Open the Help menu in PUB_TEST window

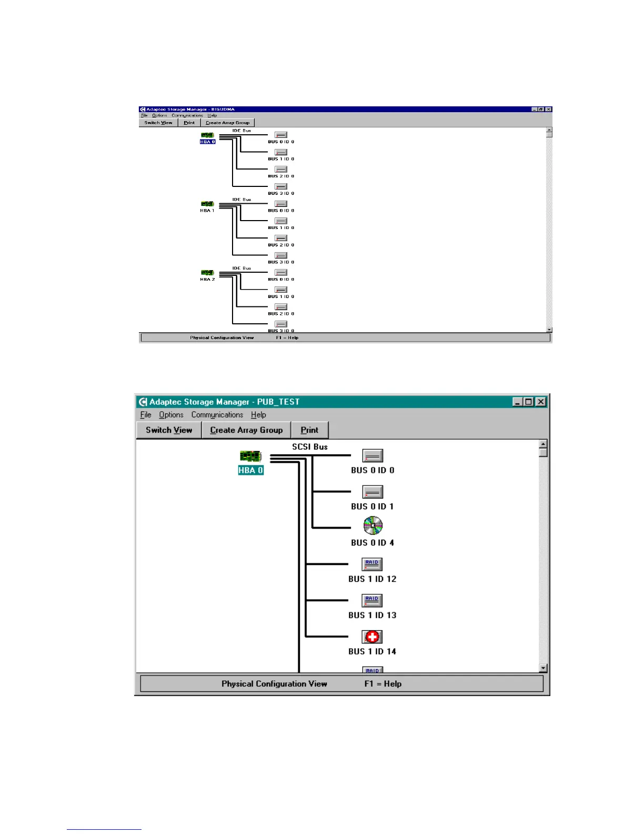[x=258, y=415]
